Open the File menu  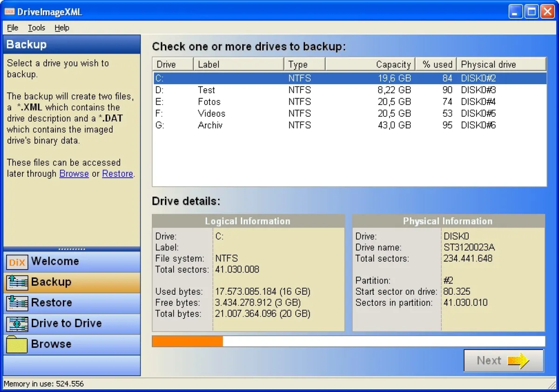point(13,28)
